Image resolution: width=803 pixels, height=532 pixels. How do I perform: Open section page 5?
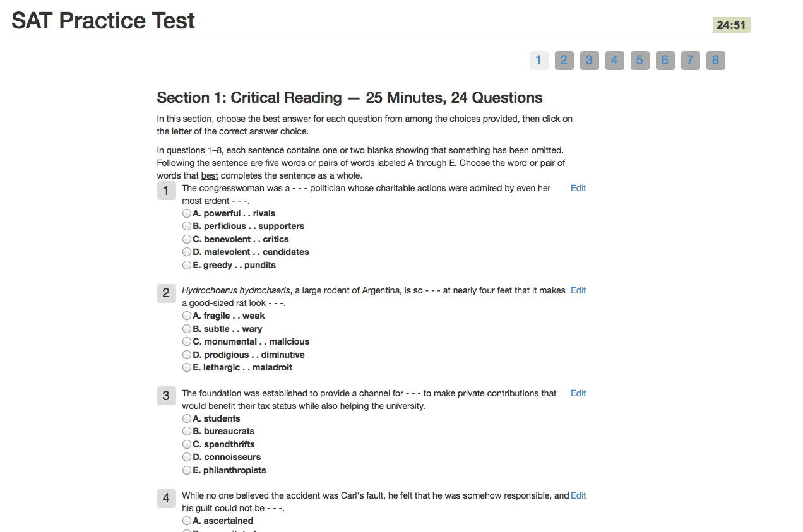click(x=639, y=61)
